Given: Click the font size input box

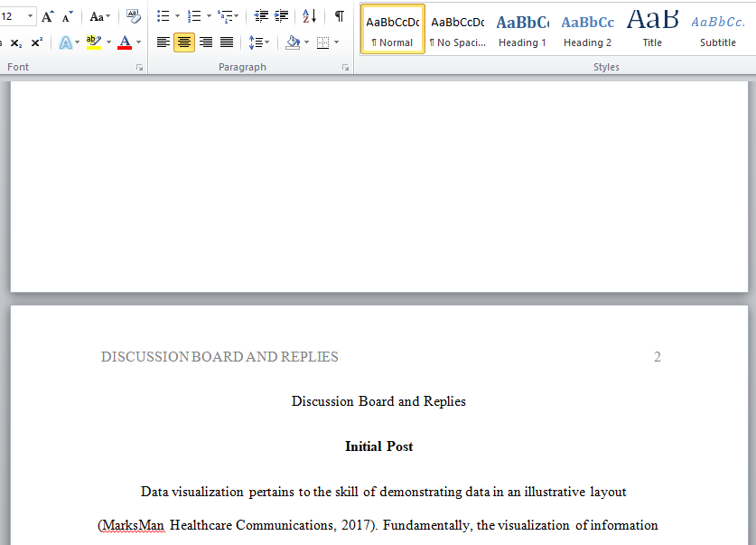Looking at the screenshot, I should [13, 16].
